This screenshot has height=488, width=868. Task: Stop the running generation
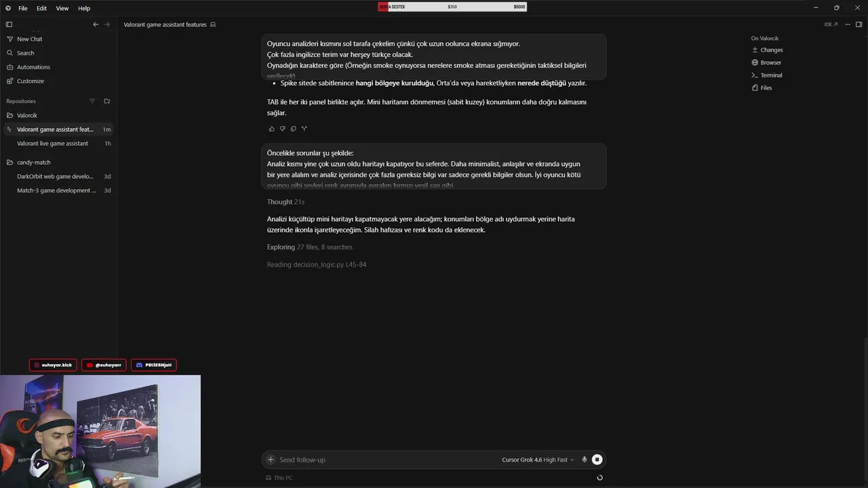click(597, 460)
